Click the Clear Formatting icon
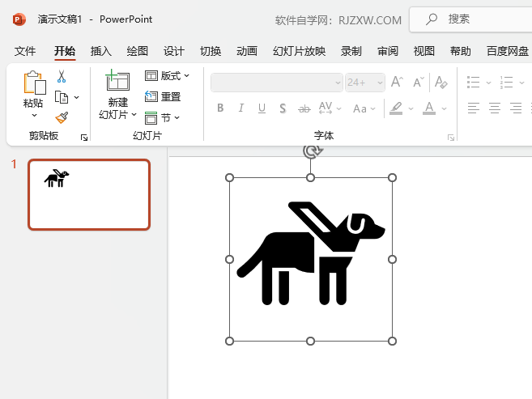The image size is (532, 399). (440, 82)
